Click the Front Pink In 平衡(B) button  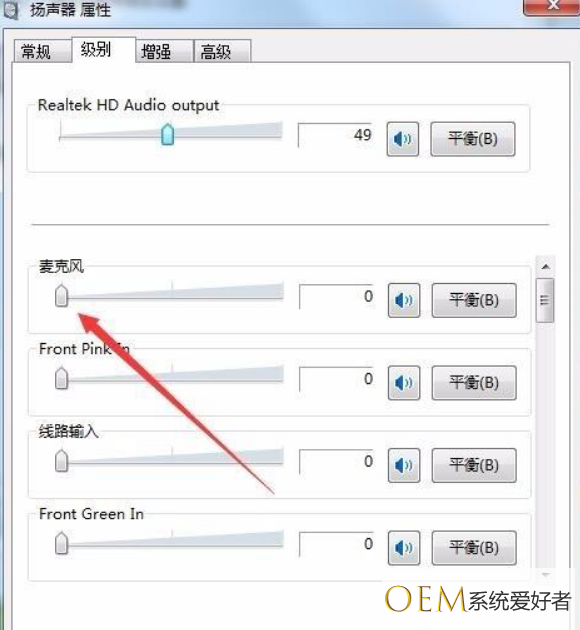(x=474, y=383)
